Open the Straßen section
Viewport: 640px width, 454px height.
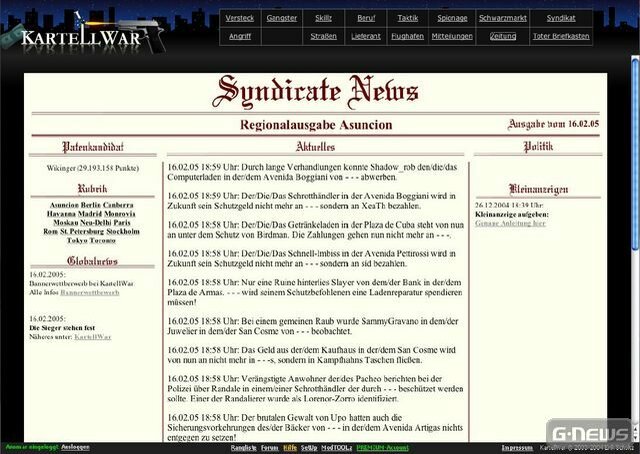pyautogui.click(x=323, y=36)
